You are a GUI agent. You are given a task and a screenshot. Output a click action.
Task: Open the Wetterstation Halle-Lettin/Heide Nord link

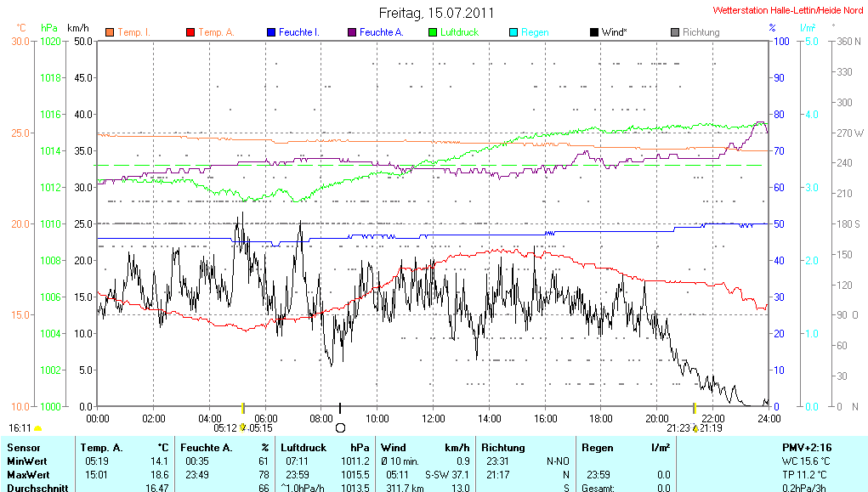click(x=787, y=11)
